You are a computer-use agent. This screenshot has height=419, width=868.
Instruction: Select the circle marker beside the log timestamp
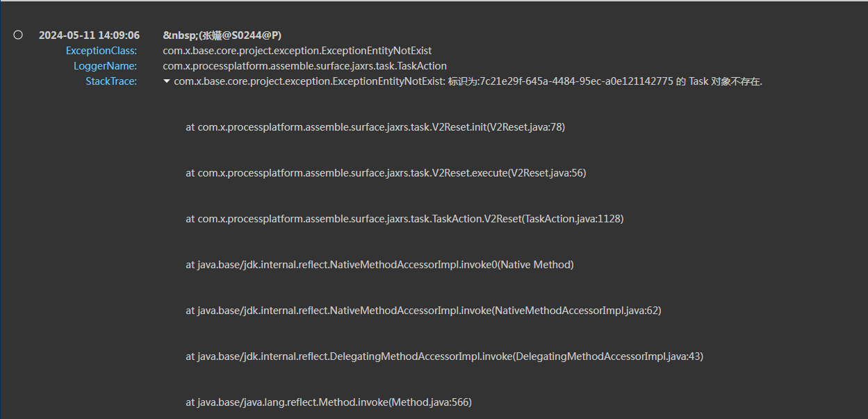18,35
